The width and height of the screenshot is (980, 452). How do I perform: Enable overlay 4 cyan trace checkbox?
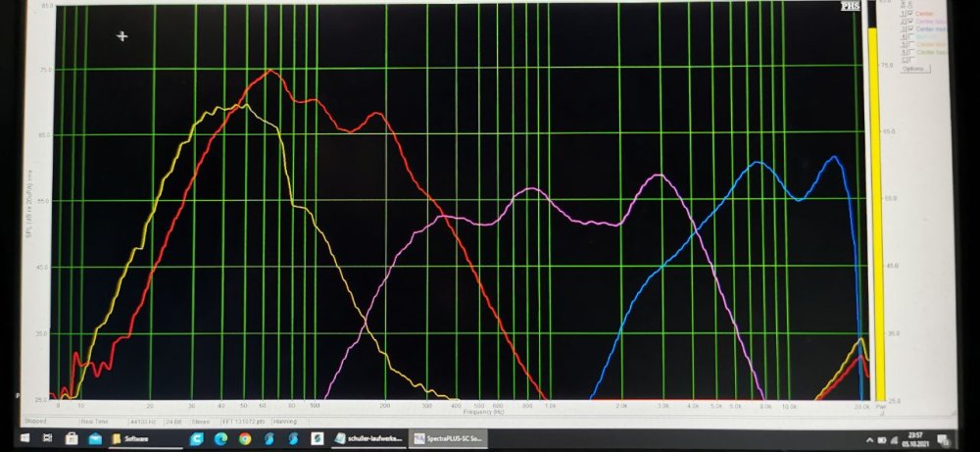click(910, 36)
